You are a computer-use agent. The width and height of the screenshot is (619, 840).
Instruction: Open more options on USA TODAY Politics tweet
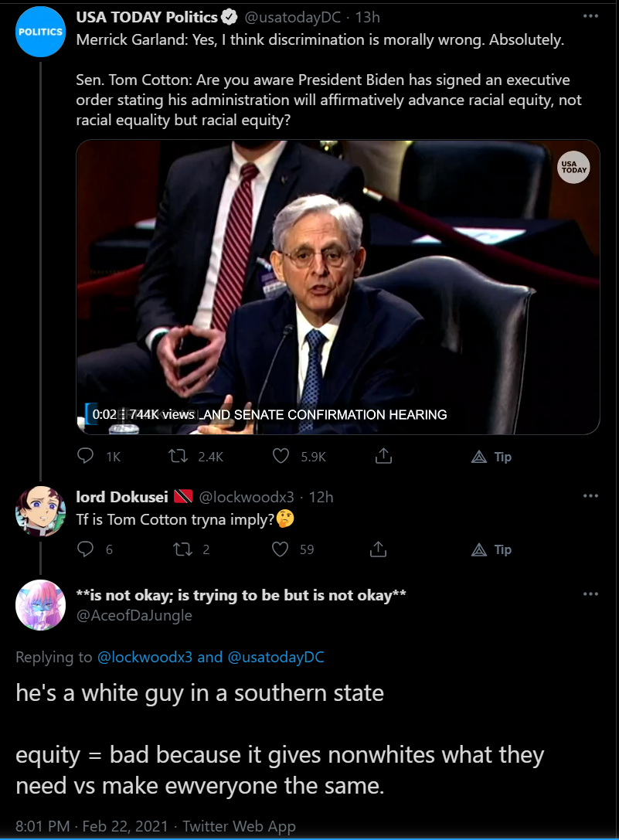pos(590,16)
